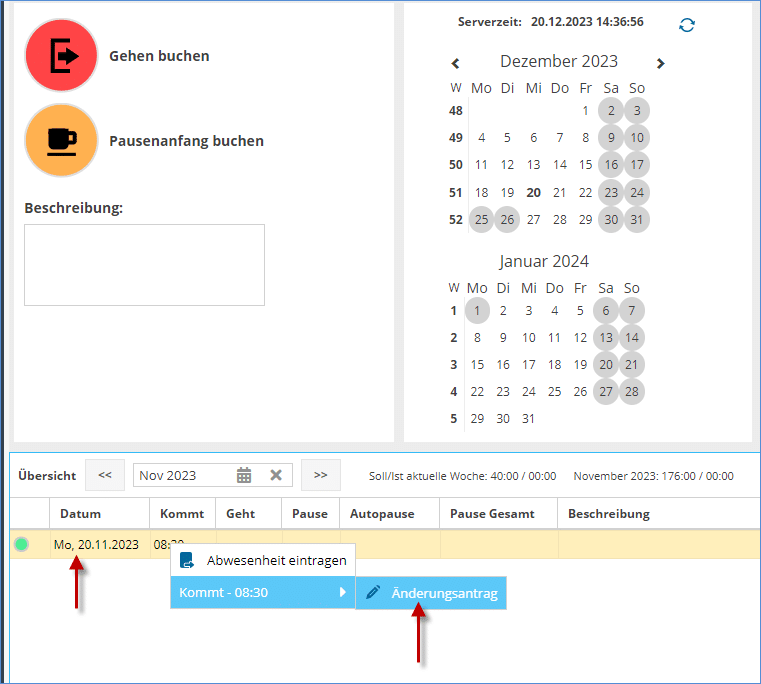Click the >> next period button
Screen dimensions: 761x684
point(320,475)
